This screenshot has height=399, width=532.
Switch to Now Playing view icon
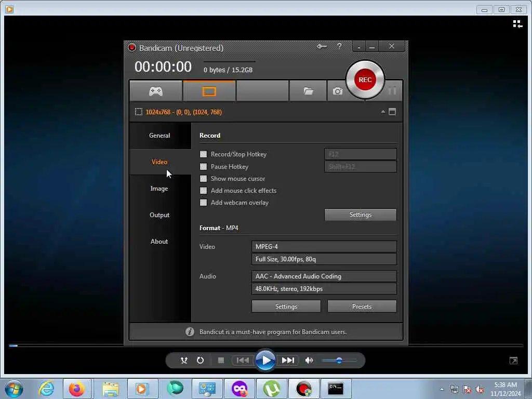point(517,24)
